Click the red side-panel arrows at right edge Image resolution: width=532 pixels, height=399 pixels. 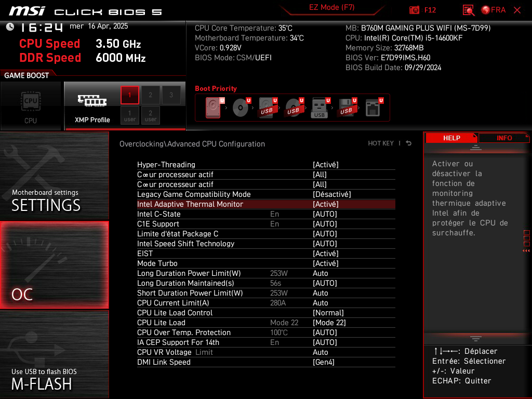526,251
